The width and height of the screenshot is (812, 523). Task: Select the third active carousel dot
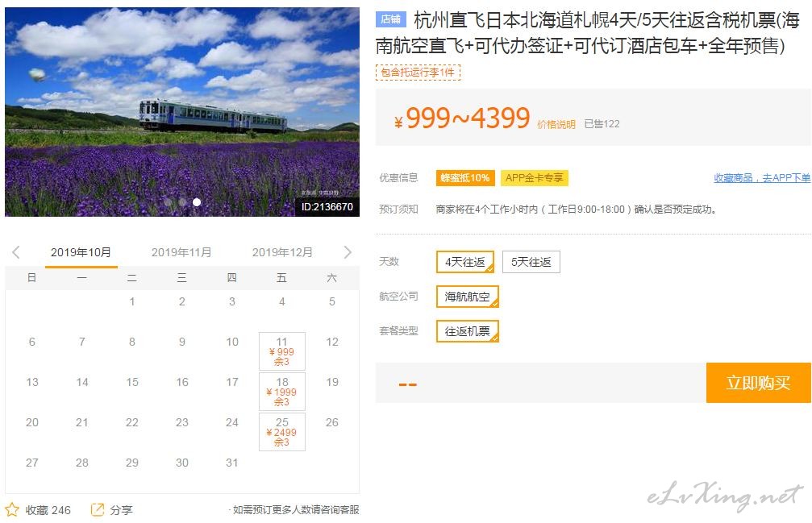pos(197,202)
